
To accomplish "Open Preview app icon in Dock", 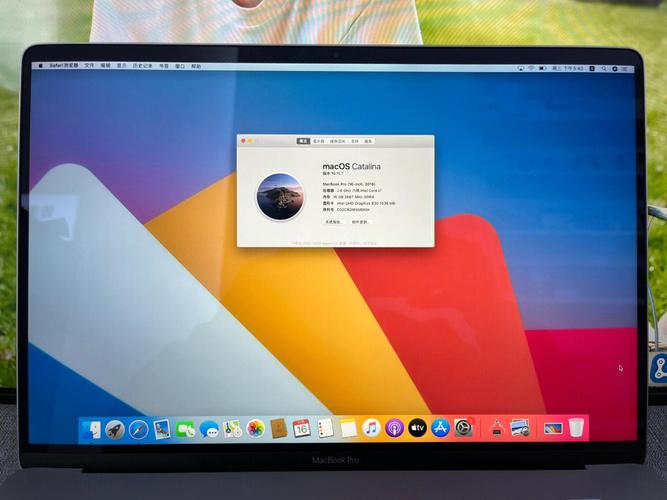I will [x=520, y=428].
